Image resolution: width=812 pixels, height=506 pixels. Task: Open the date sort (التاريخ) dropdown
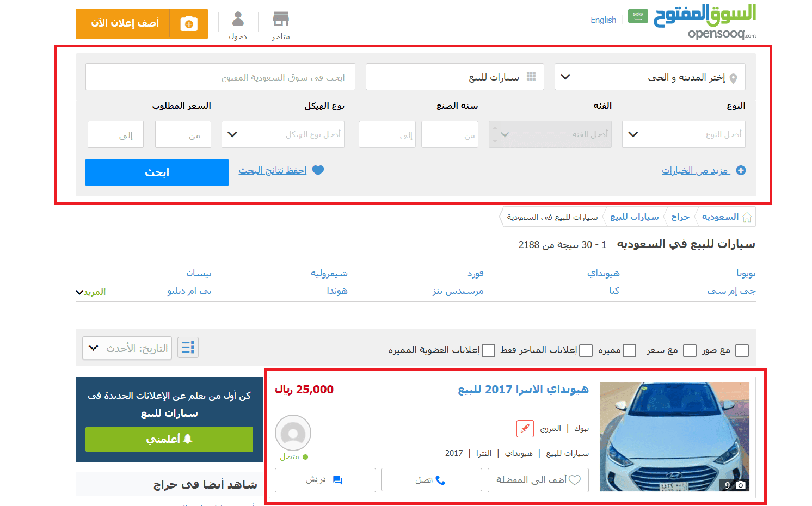pyautogui.click(x=127, y=348)
